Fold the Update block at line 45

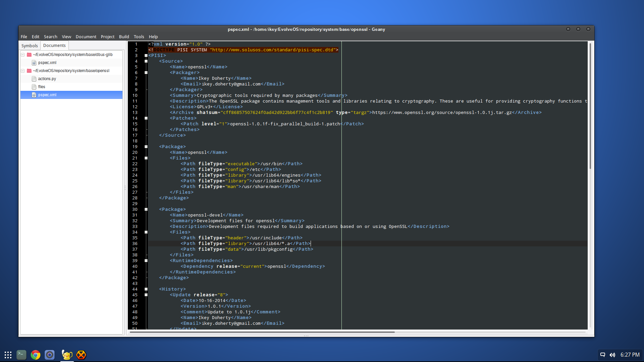click(146, 295)
